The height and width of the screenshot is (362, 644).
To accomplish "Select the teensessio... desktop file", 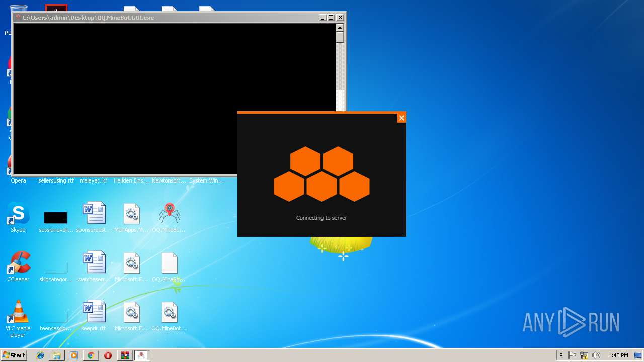I will point(56,320).
